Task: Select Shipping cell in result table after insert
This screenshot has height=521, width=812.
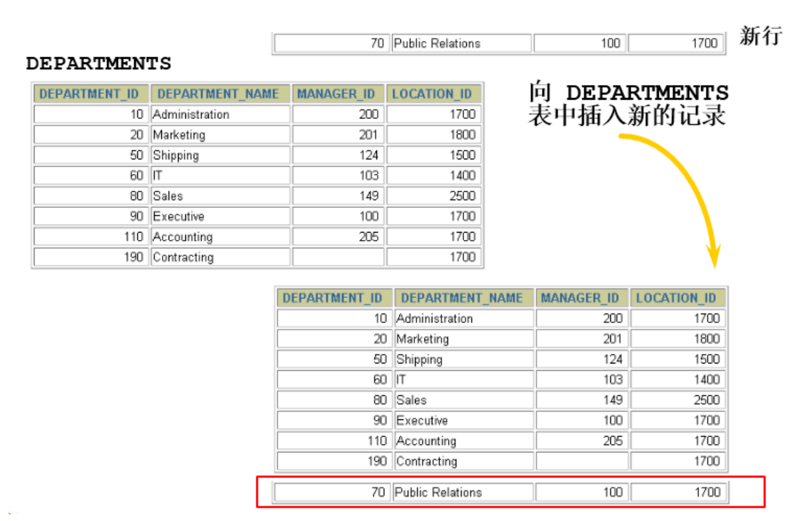Action: click(x=464, y=360)
